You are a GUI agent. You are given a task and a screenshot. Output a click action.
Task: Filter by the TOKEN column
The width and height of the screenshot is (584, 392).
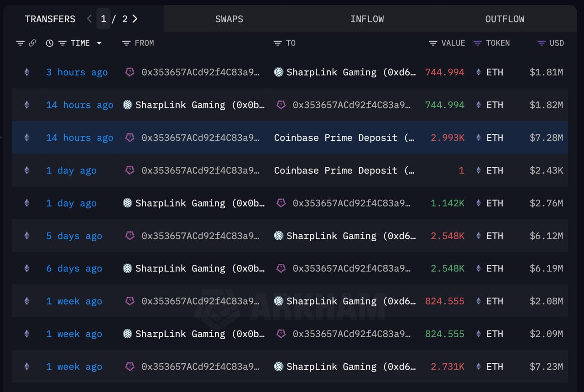click(478, 43)
